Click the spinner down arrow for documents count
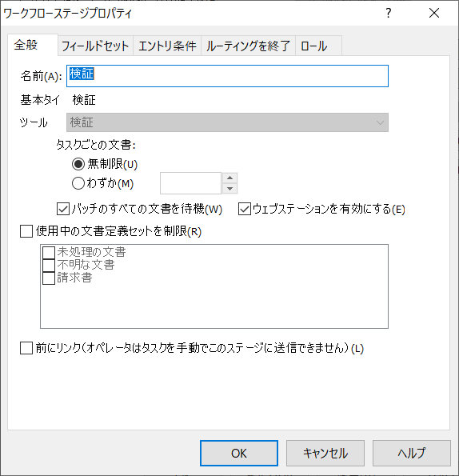Screen dimensions: 459x476 coord(229,189)
